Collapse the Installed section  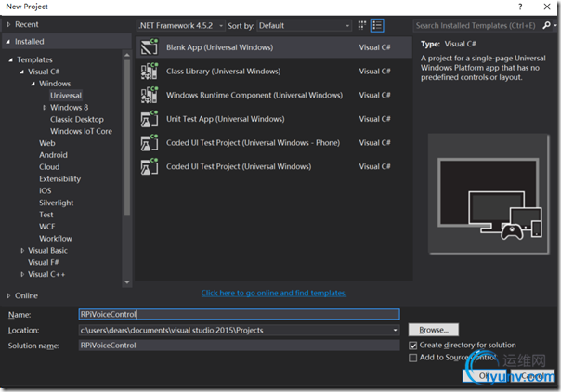pyautogui.click(x=7, y=42)
